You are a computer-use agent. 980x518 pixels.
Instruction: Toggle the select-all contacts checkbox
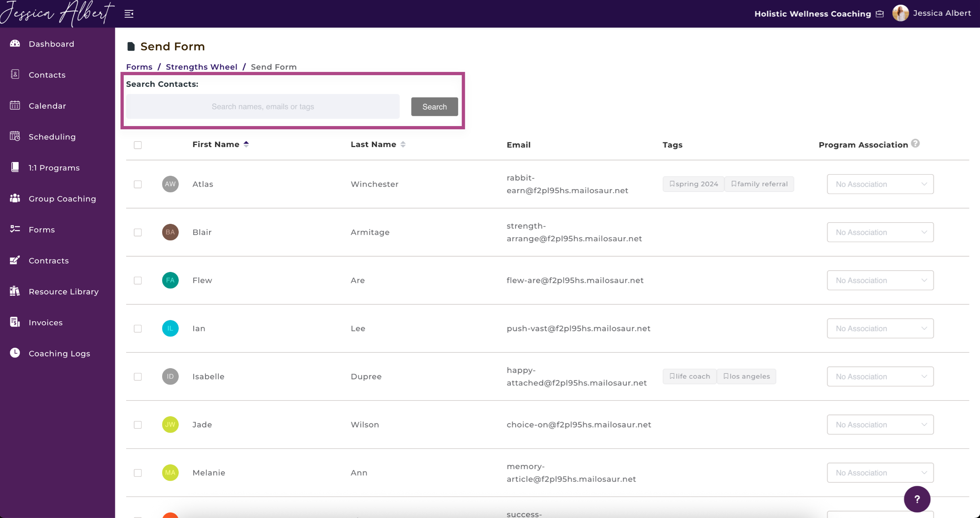click(x=138, y=145)
